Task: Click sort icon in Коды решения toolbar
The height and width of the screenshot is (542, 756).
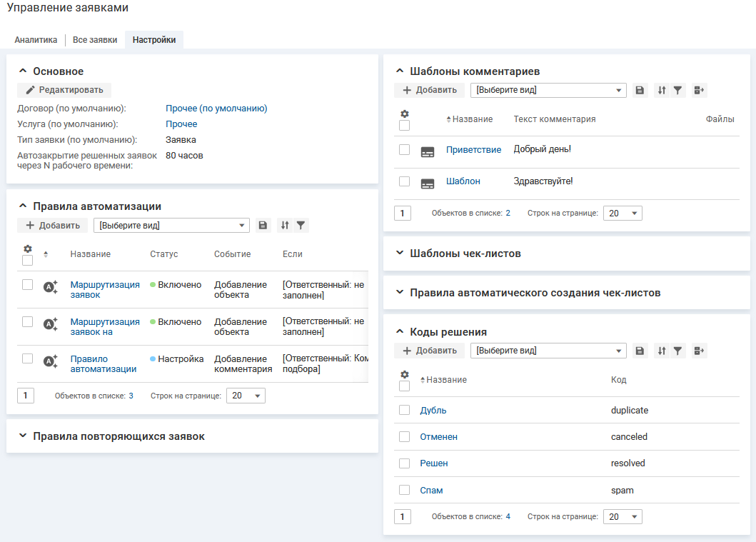Action: 662,351
